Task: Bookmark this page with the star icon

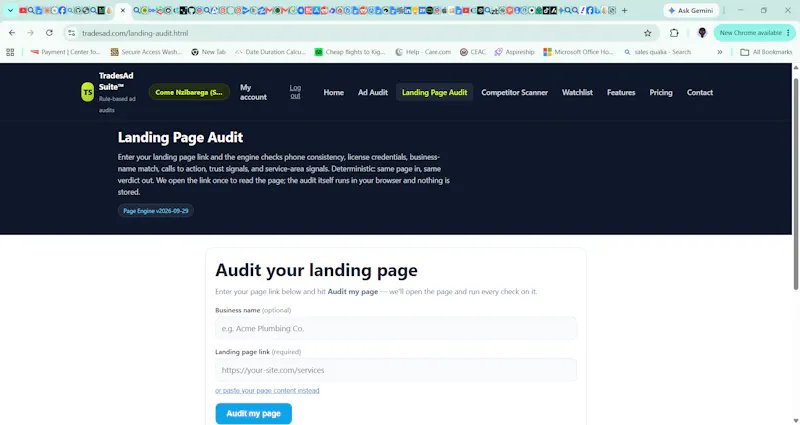Action: pyautogui.click(x=647, y=33)
